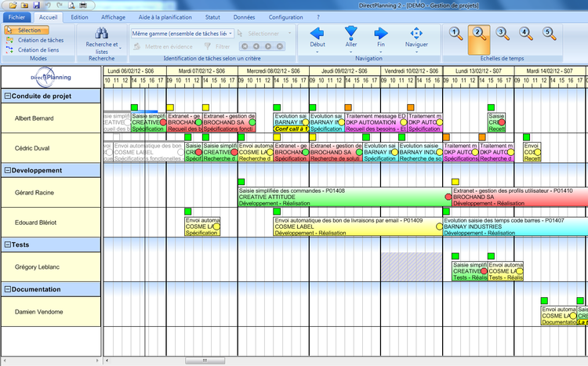Switch to the Données tab
This screenshot has width=588, height=366.
click(x=244, y=17)
